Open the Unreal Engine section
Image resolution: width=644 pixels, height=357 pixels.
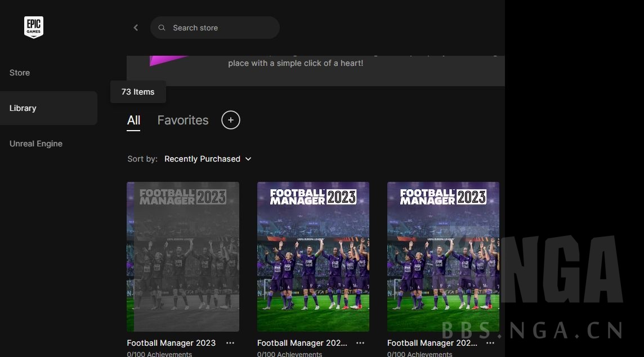(35, 144)
